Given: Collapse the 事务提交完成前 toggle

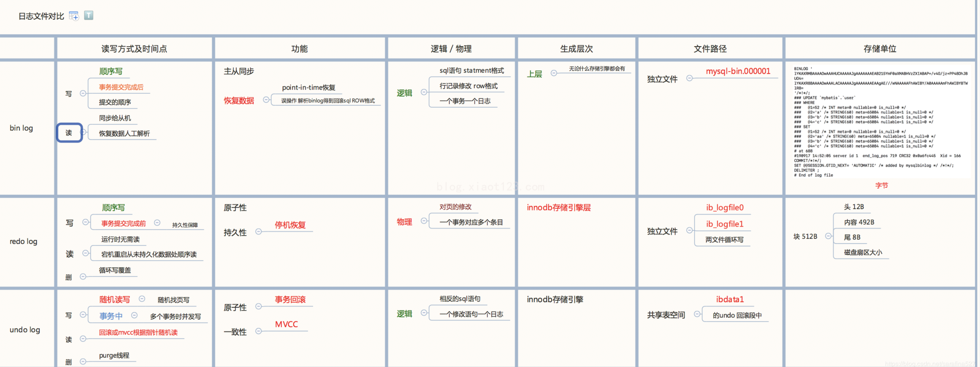Looking at the screenshot, I should 157,223.
